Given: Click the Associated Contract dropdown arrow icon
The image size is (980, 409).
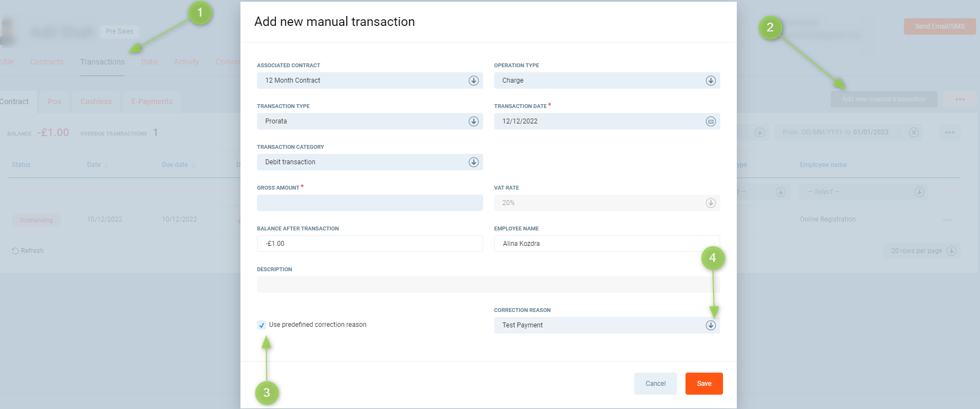Looking at the screenshot, I should 473,80.
